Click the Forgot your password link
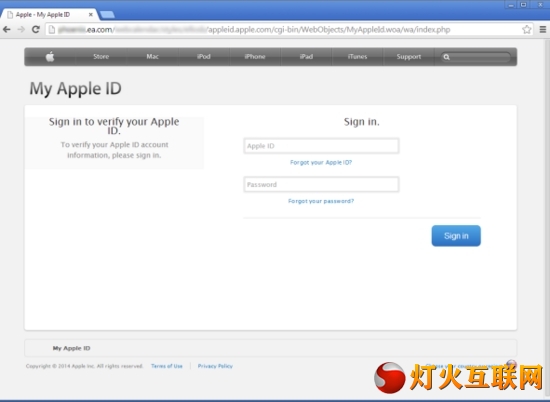This screenshot has width=550, height=402. [321, 201]
